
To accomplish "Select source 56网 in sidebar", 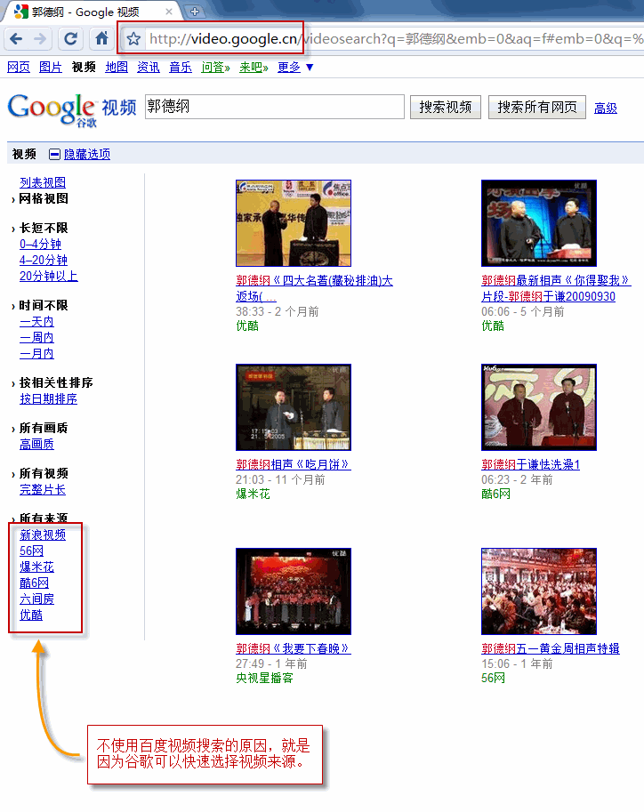I will coord(32,551).
